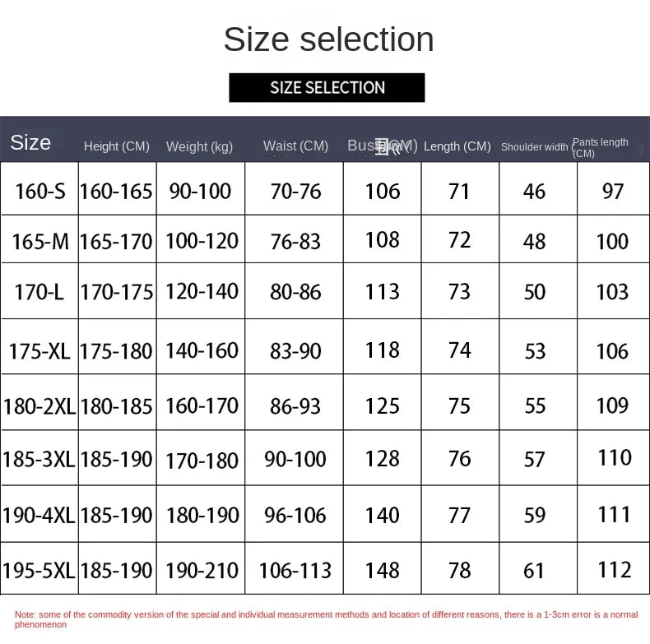Click the "Length (CM)" column header

point(457,146)
